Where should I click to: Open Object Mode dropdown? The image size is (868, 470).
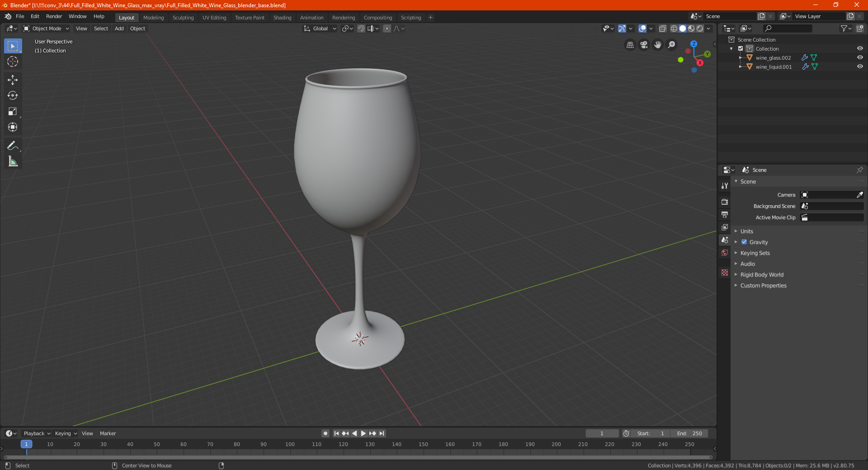tap(46, 28)
